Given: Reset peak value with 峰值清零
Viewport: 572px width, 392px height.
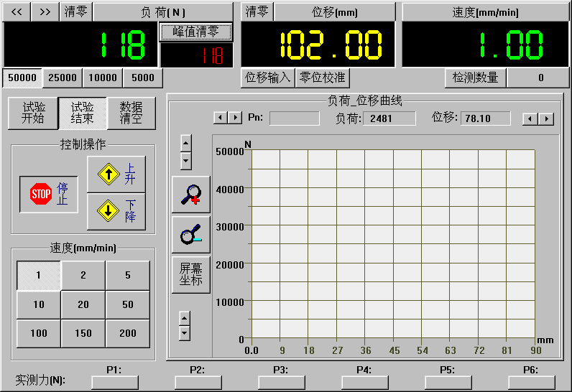Looking at the screenshot, I should point(196,32).
